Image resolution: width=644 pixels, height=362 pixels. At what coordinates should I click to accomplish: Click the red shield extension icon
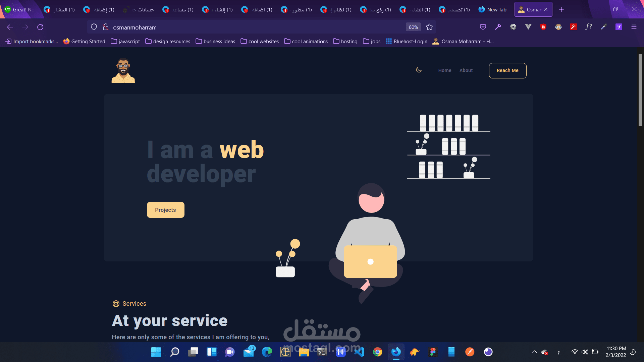tap(543, 27)
